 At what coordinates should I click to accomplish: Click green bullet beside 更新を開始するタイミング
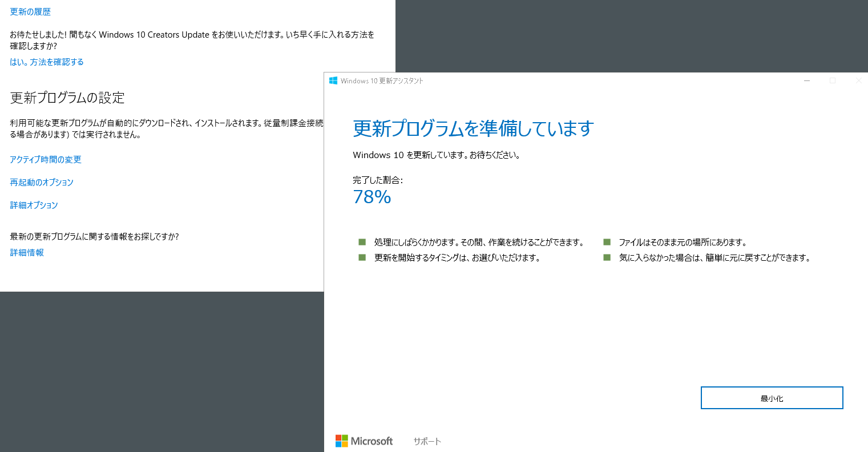[x=362, y=258]
